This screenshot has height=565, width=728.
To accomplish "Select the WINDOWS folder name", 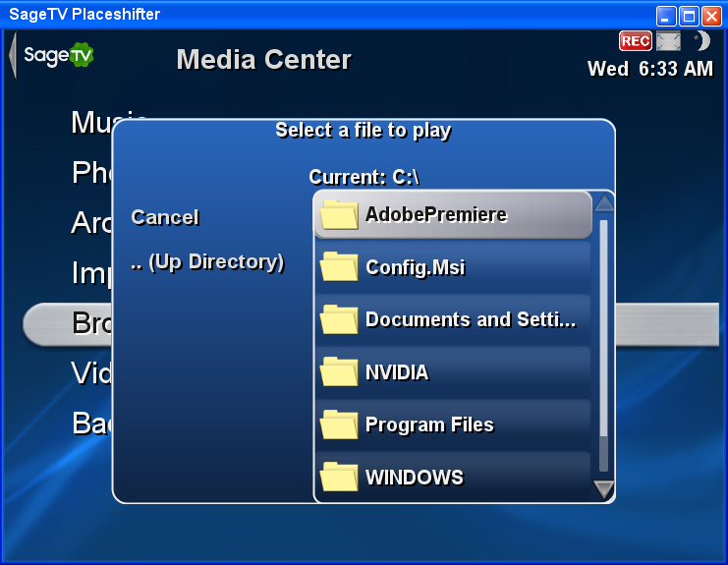I will [x=415, y=478].
